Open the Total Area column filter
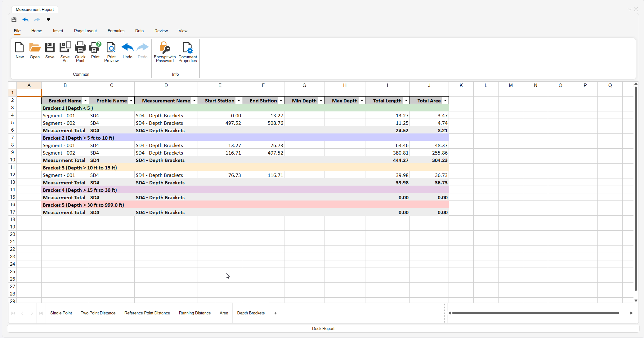The height and width of the screenshot is (338, 644). pyautogui.click(x=445, y=101)
